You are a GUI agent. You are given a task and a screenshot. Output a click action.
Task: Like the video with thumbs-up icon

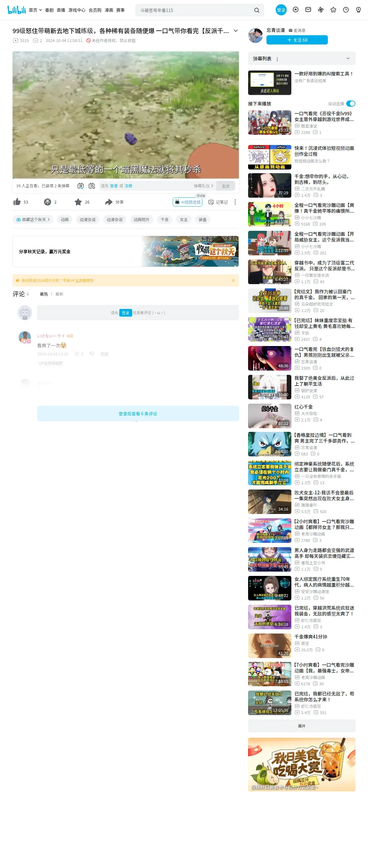(x=17, y=202)
